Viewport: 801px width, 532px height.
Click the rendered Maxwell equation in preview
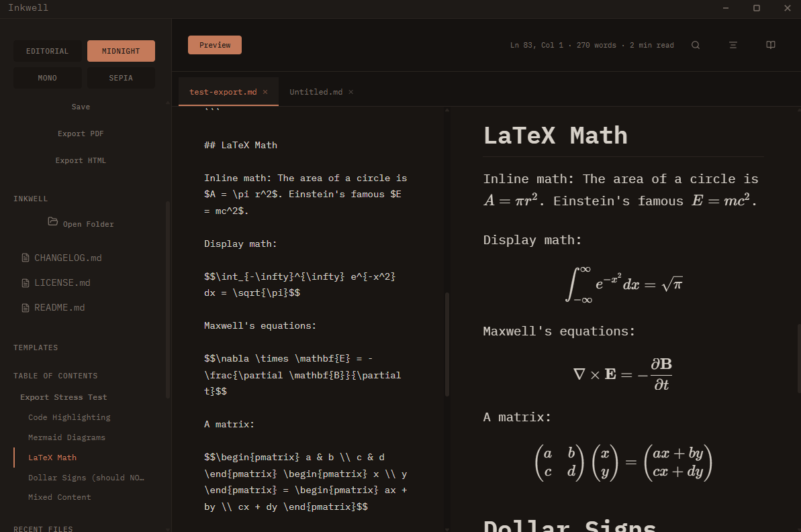[x=623, y=374]
